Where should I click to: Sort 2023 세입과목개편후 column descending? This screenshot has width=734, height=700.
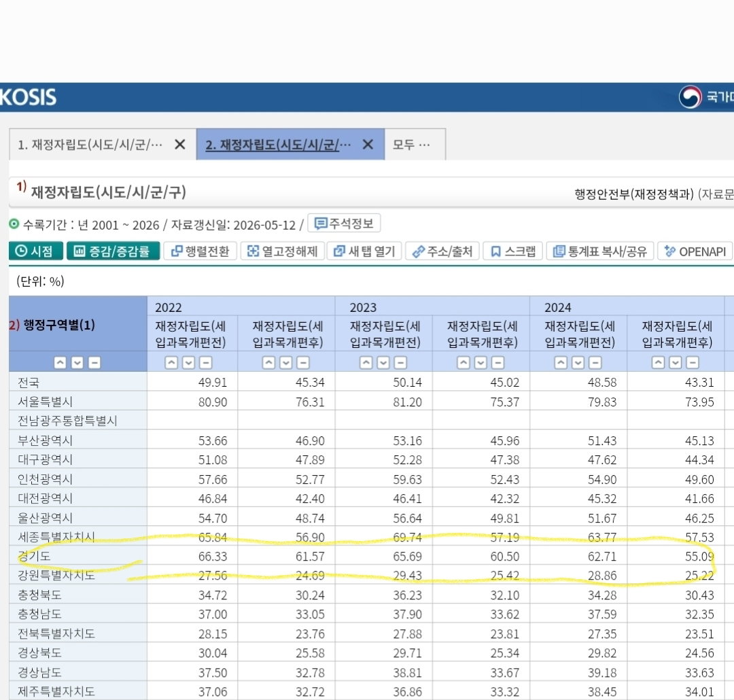(480, 362)
